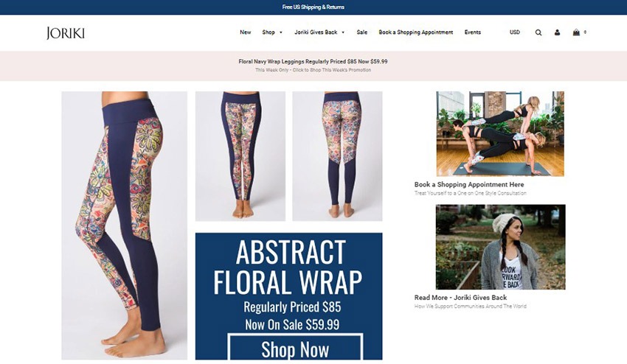This screenshot has width=627, height=364.
Task: Open the account profile icon
Action: point(557,32)
